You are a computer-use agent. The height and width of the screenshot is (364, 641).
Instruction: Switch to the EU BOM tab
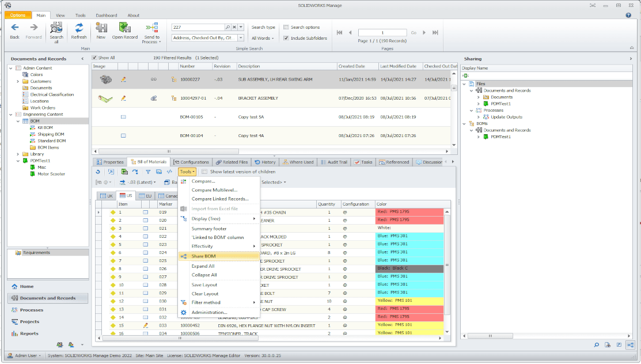[x=145, y=196]
